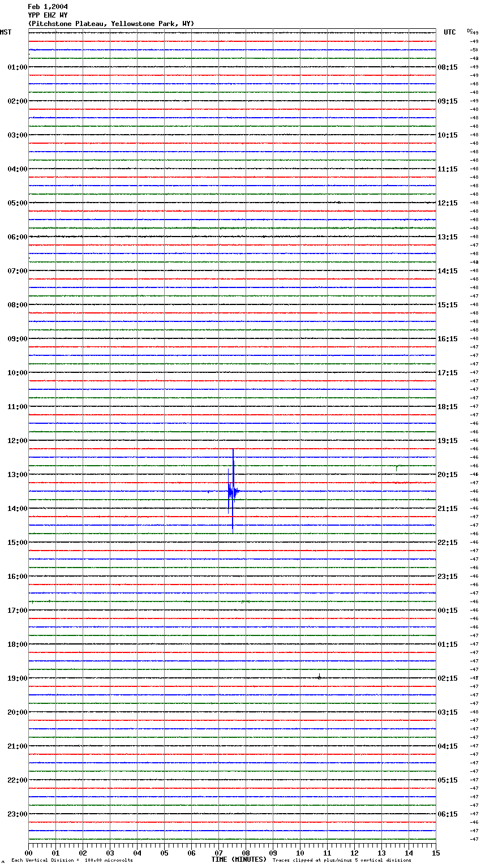Click the 'DC' offset column header
This screenshot has height=868, width=481.
(x=470, y=31)
